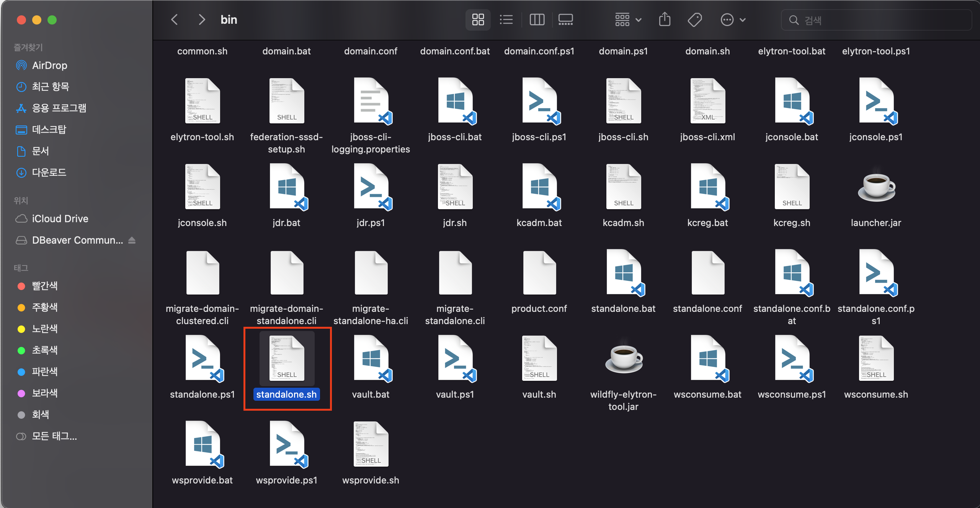Open AirDrop in the sidebar

(x=49, y=66)
